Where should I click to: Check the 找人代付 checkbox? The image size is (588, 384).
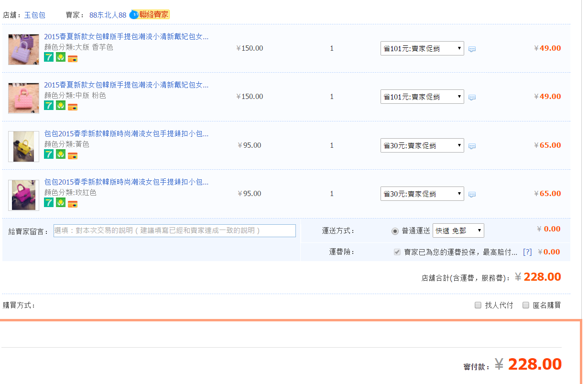click(478, 305)
